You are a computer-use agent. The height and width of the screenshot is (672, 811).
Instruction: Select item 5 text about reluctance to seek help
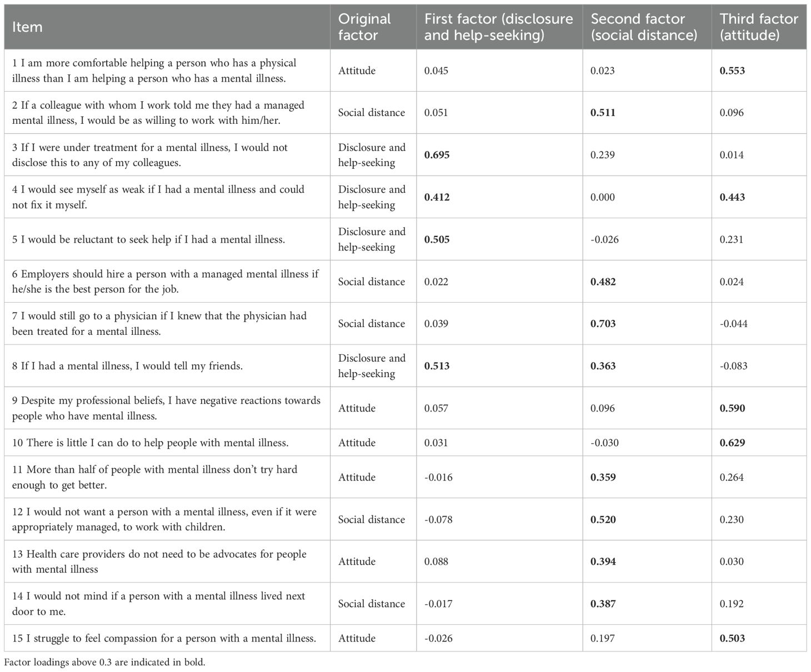point(148,239)
